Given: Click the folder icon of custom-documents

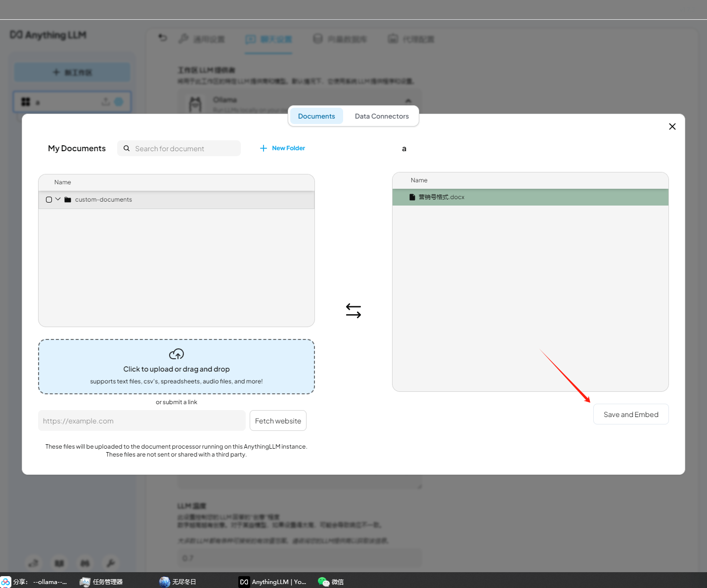Looking at the screenshot, I should click(x=68, y=200).
